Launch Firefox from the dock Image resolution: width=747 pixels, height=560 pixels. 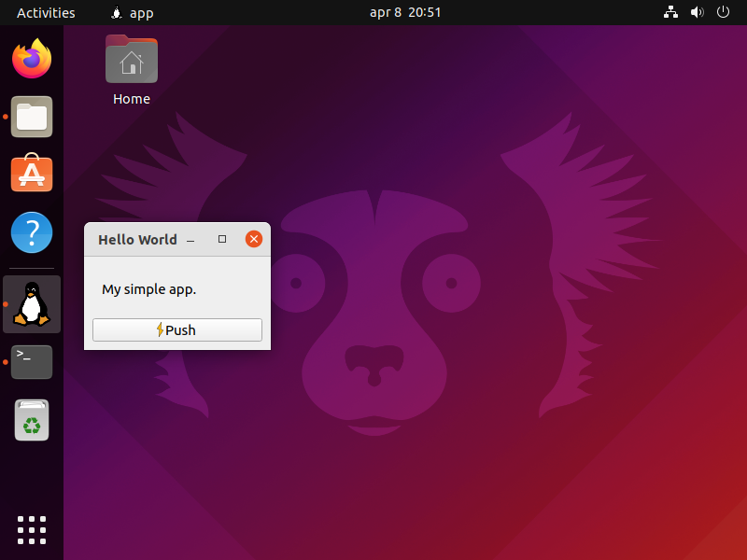pos(32,59)
